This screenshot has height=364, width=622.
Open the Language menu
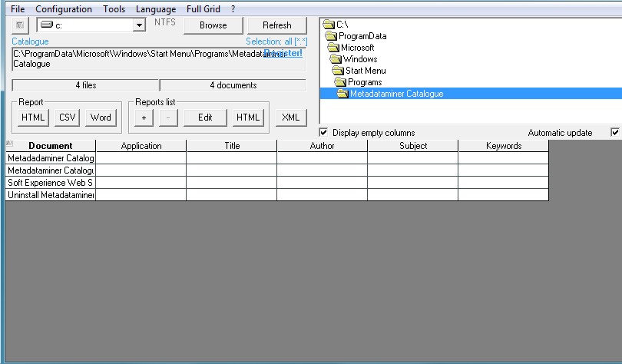tap(155, 9)
